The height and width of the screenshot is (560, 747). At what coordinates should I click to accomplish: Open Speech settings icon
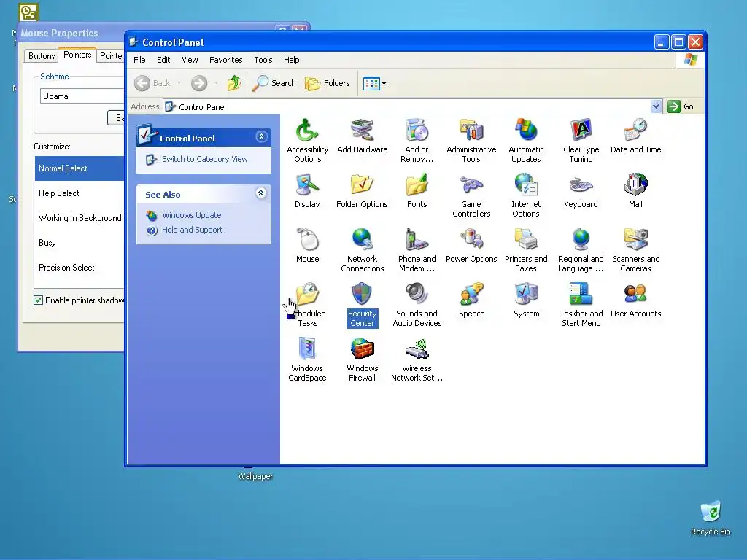[471, 300]
